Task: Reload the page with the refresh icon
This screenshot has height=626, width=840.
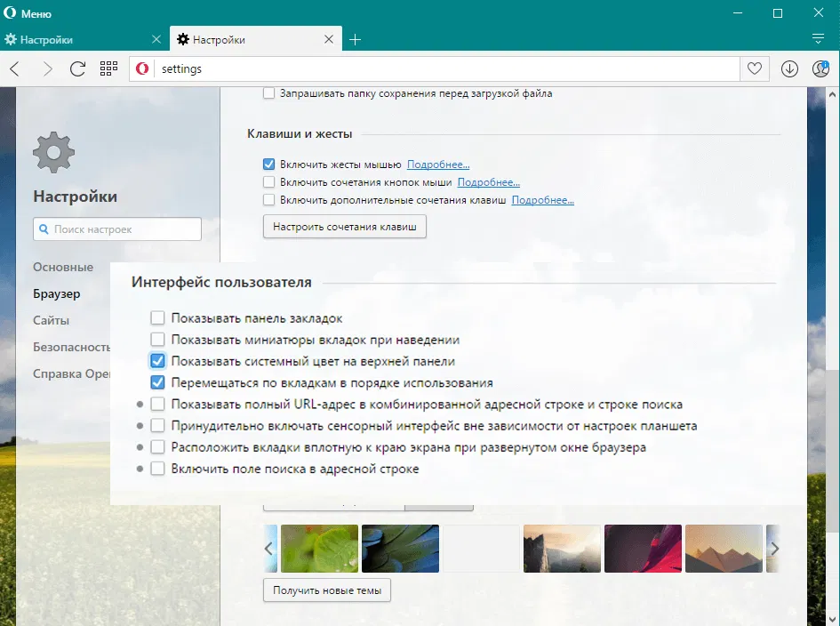Action: tap(77, 68)
